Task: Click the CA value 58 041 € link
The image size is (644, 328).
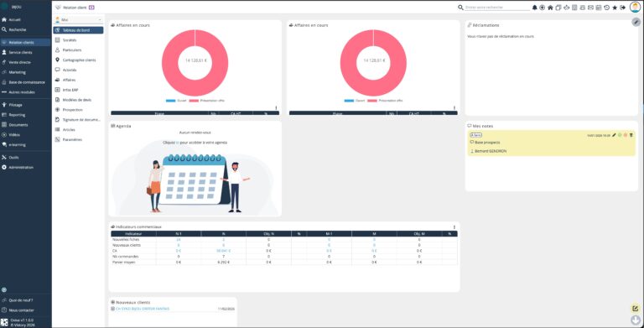Action: tap(223, 251)
